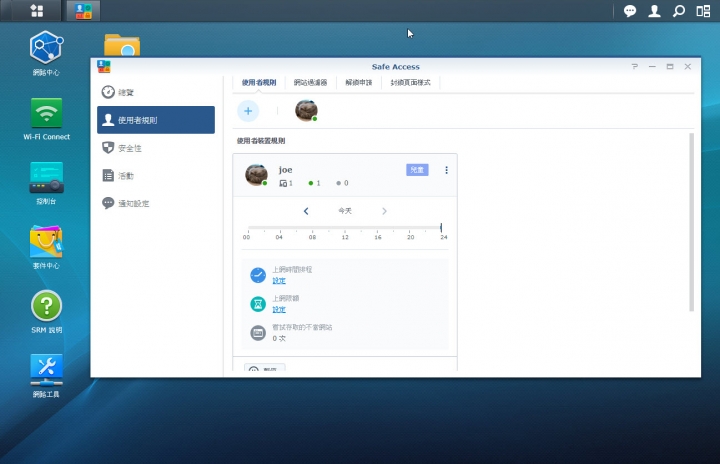Click the partially visible button at the bottom of joe's card

(x=265, y=368)
